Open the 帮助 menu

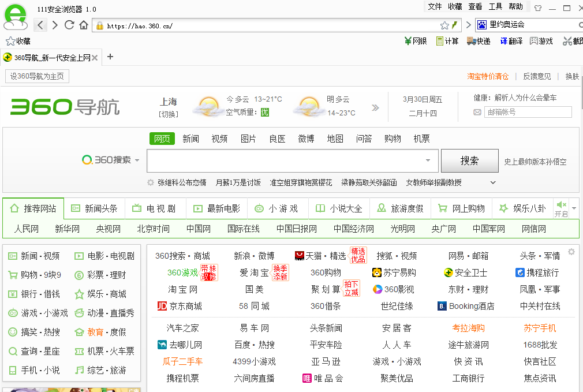[x=515, y=6]
